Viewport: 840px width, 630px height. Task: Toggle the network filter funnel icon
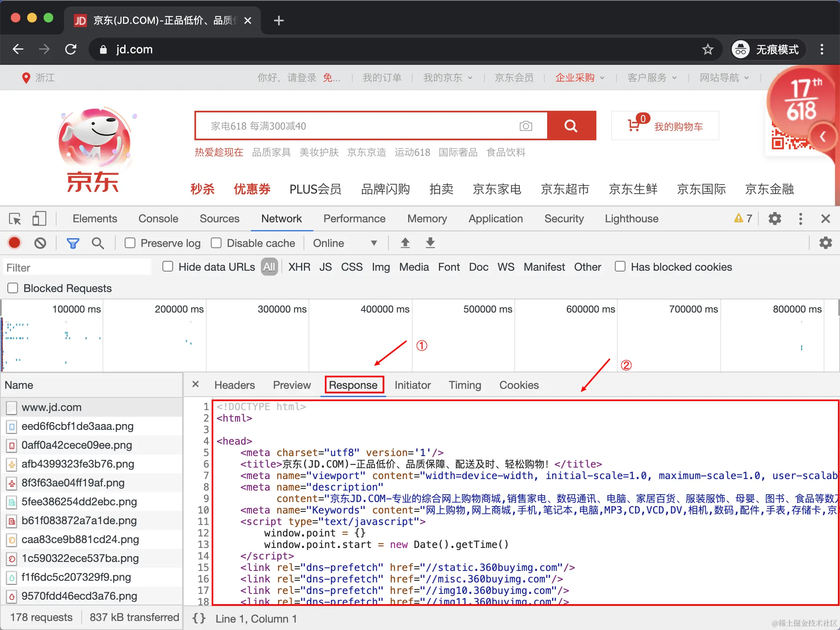coord(73,243)
